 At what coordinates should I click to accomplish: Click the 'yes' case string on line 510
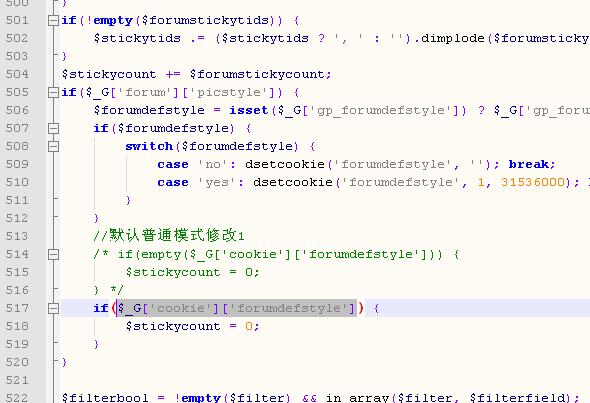tap(217, 182)
